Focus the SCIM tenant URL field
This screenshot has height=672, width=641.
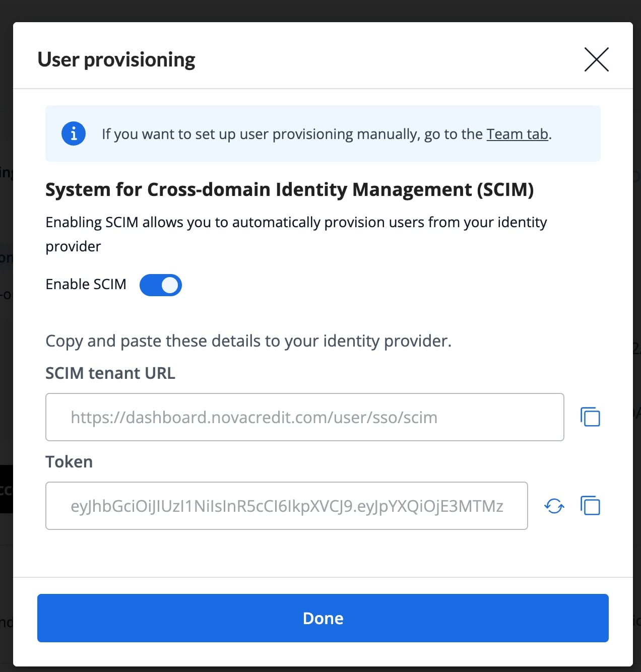304,417
